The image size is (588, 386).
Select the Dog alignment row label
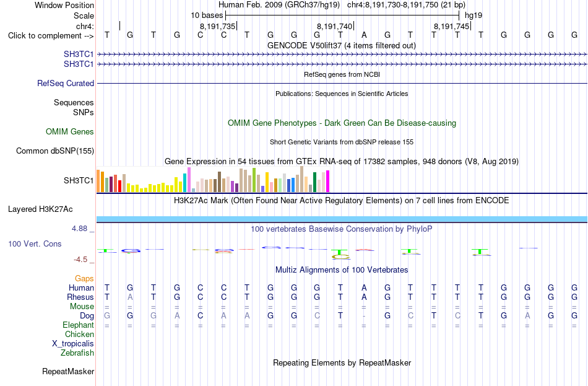pos(87,316)
